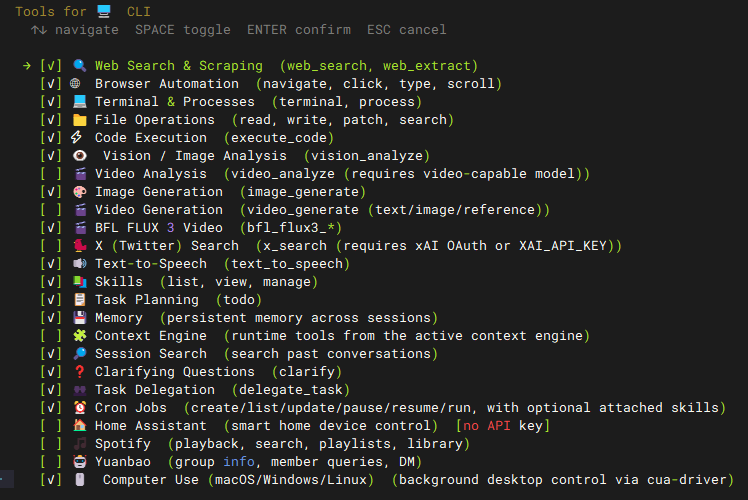Click the floppy disk Memory icon
The width and height of the screenshot is (748, 500).
[x=80, y=318]
